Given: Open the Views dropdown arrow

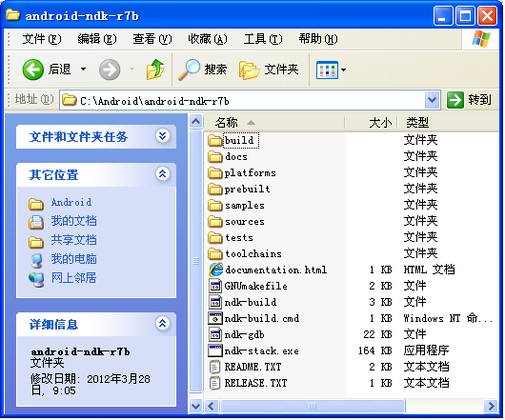Looking at the screenshot, I should (343, 70).
